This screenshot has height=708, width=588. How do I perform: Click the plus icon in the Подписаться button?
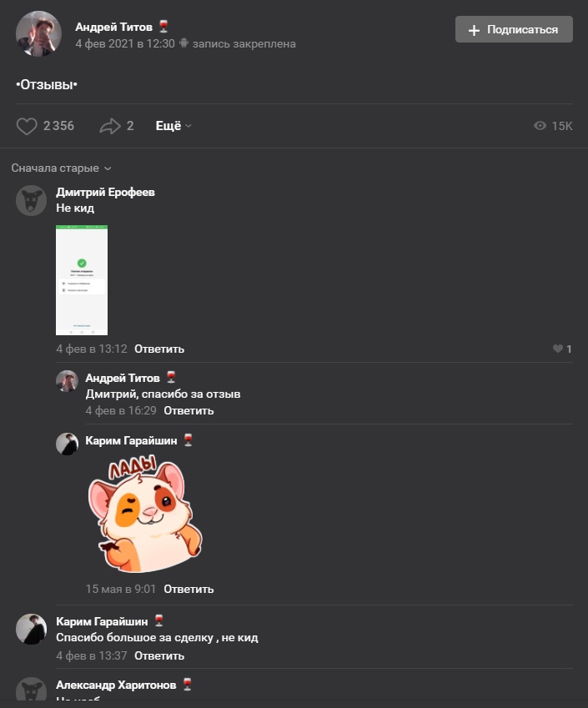click(474, 30)
